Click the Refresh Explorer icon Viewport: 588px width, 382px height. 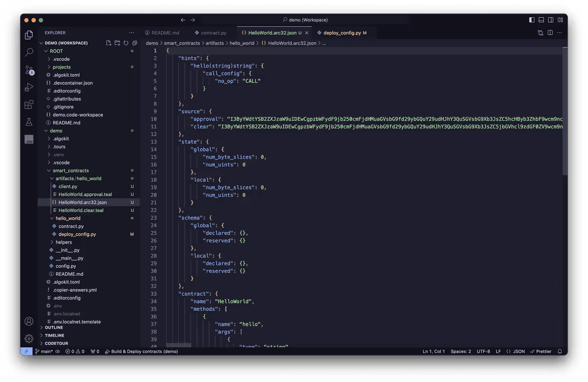[x=126, y=43]
